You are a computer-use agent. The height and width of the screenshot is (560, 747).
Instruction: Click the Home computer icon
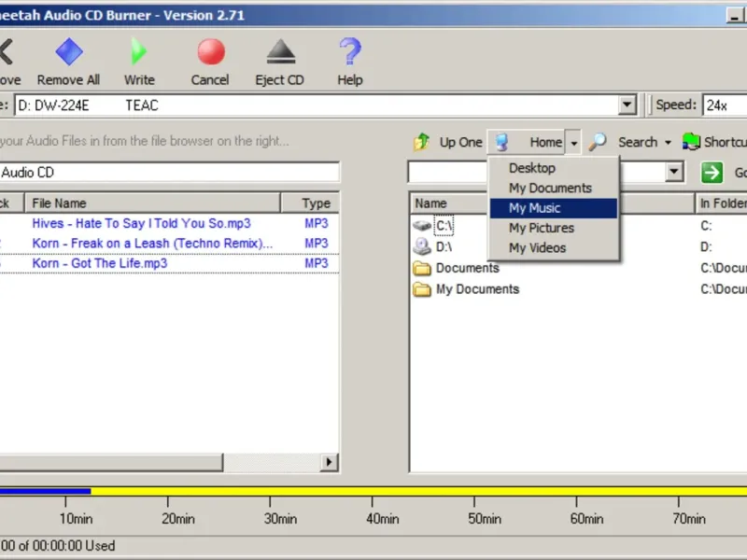(x=501, y=142)
